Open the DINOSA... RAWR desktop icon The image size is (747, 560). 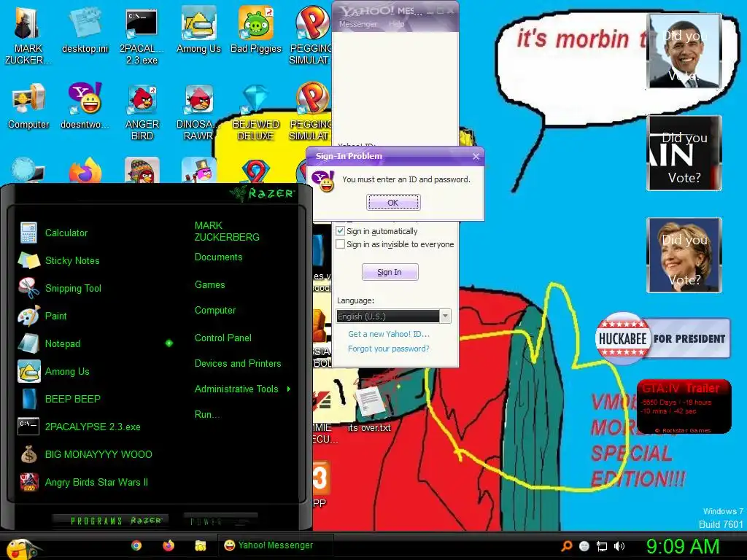pos(198,112)
